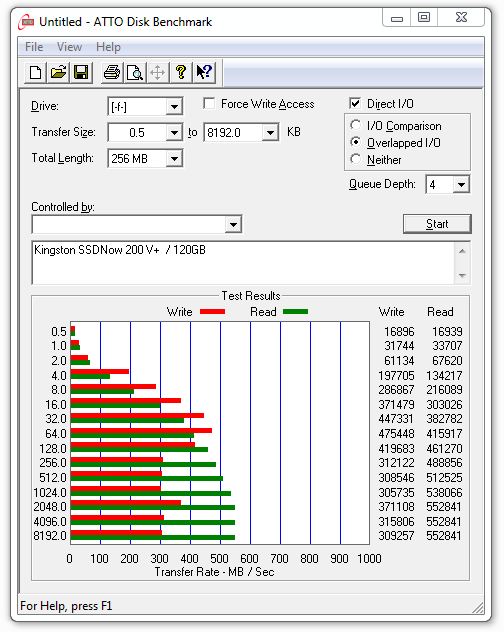
Task: Select the I/O Comparison radio button
Action: [x=355, y=125]
